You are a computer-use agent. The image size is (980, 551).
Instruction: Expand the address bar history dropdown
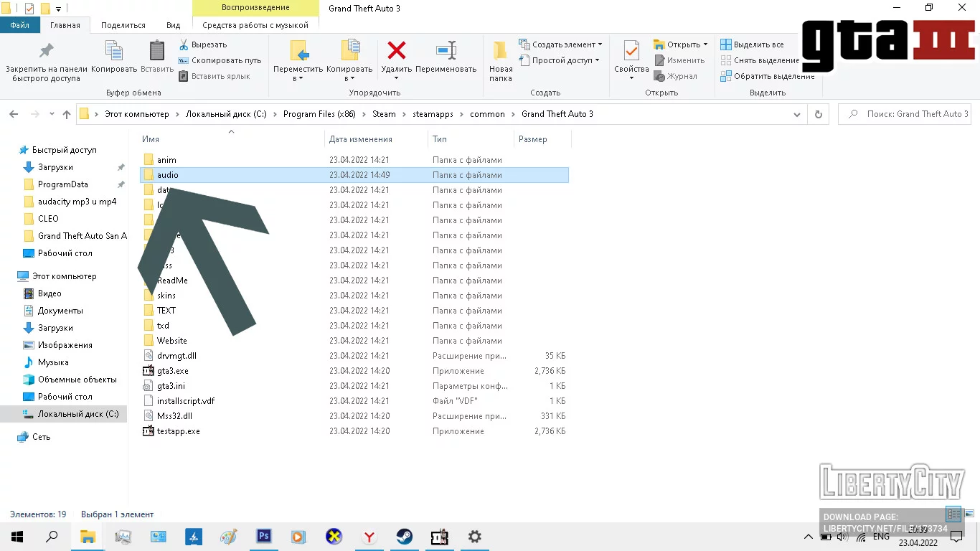[x=796, y=114]
